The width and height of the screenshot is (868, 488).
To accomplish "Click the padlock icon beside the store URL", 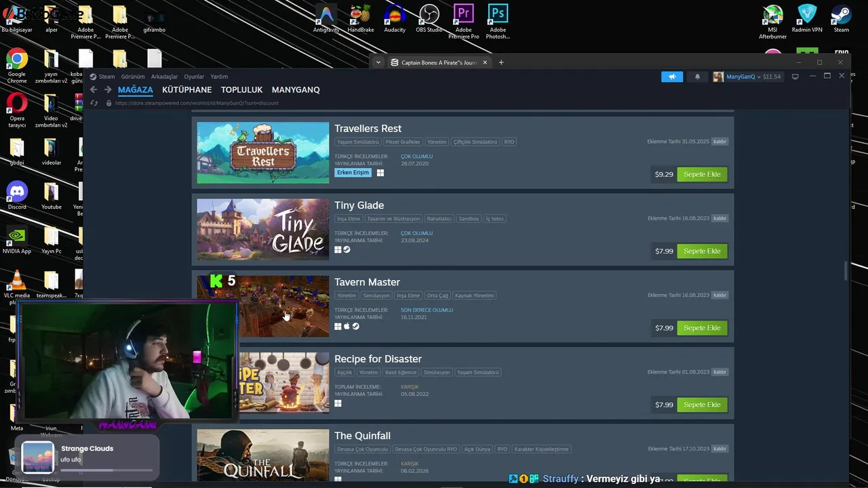I will [x=108, y=103].
